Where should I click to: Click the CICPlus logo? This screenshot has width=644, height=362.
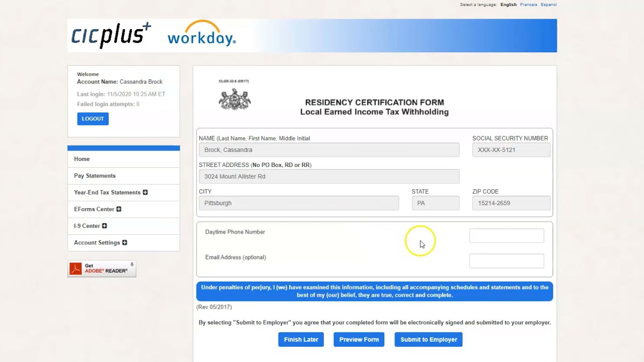(x=111, y=35)
